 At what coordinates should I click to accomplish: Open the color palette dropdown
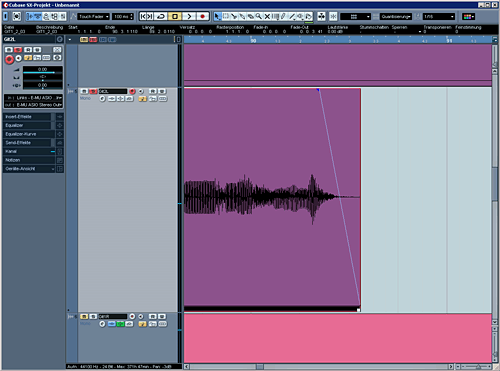(x=469, y=16)
